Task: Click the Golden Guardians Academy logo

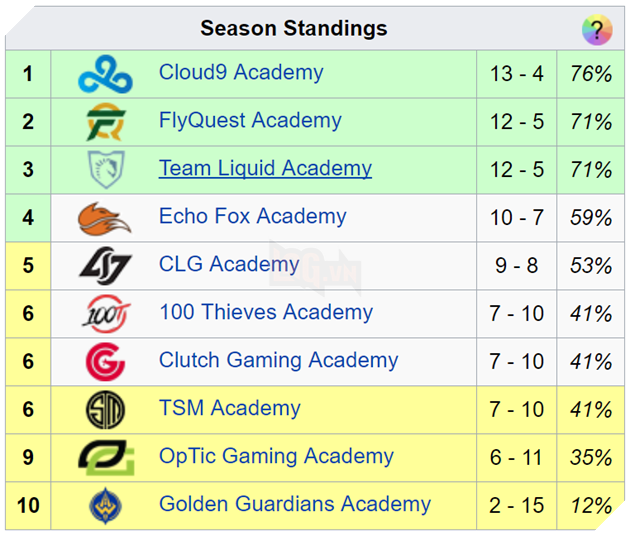Action: [105, 505]
